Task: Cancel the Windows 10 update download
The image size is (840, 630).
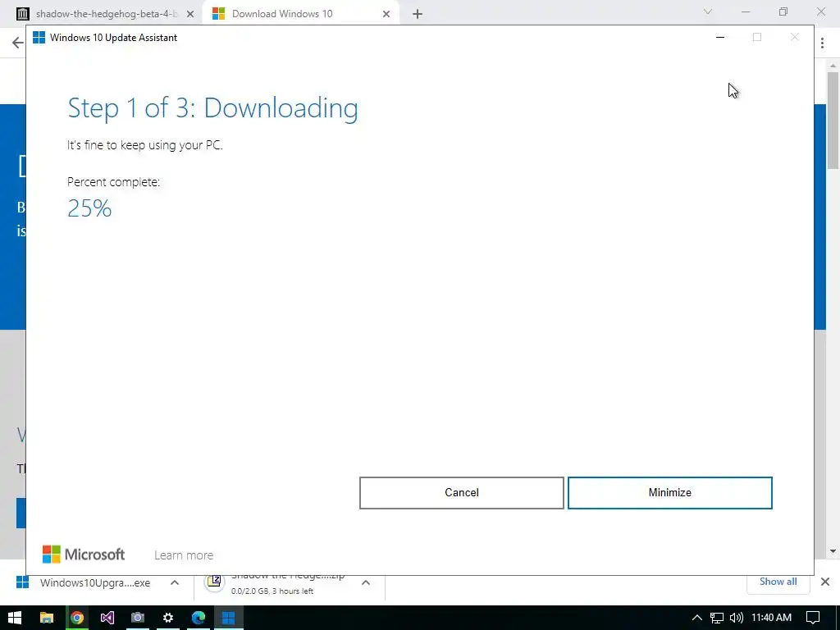Action: click(x=461, y=492)
